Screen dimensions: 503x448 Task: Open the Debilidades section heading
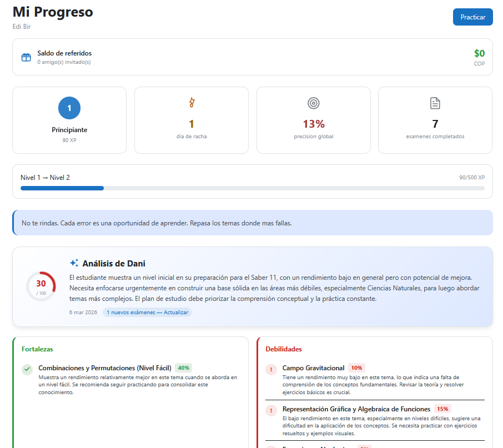284,349
